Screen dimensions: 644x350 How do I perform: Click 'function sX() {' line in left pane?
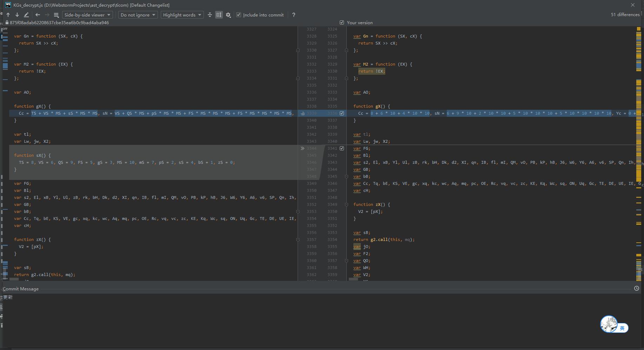point(32,155)
